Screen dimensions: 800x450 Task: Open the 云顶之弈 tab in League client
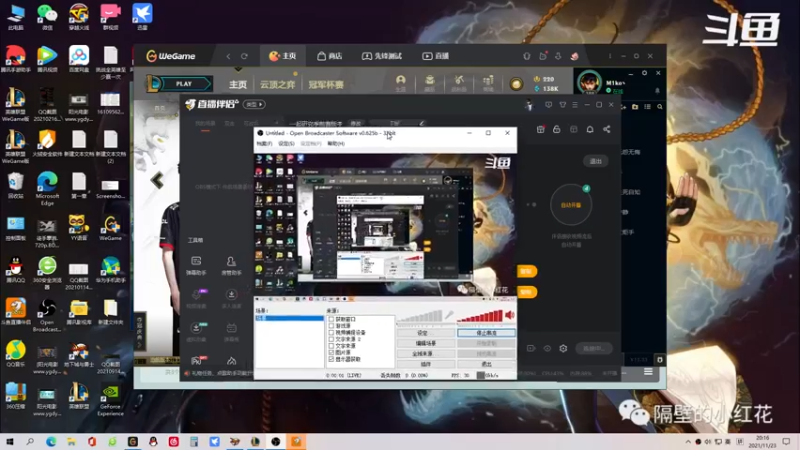pyautogui.click(x=278, y=85)
